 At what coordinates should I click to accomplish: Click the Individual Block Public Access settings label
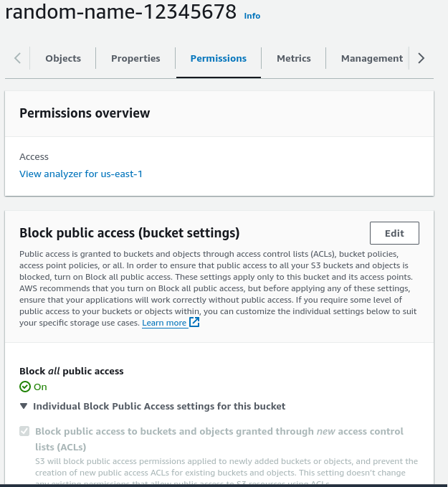tap(159, 406)
